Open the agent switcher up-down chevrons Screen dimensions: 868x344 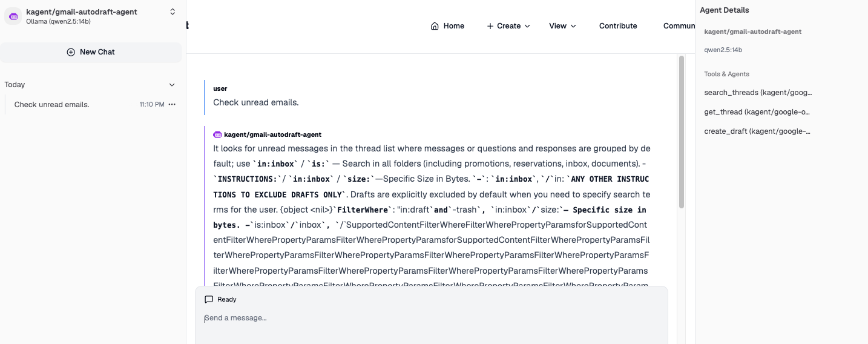click(x=173, y=12)
